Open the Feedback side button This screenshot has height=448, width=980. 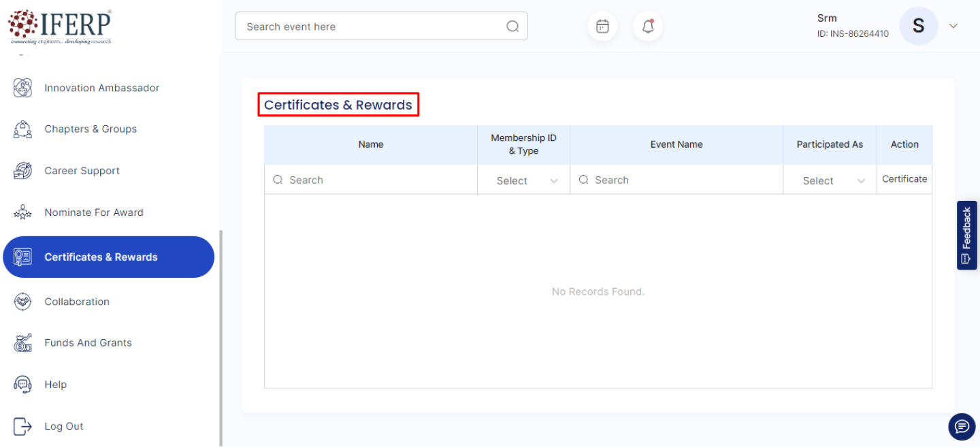(966, 235)
